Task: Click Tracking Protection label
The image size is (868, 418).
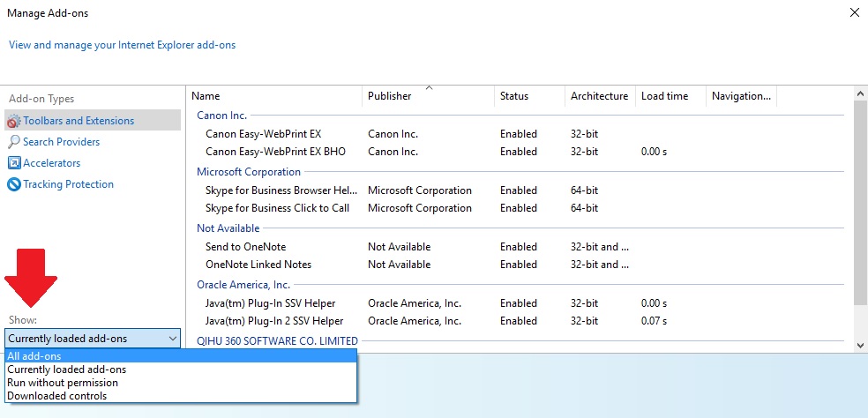Action: pos(68,183)
